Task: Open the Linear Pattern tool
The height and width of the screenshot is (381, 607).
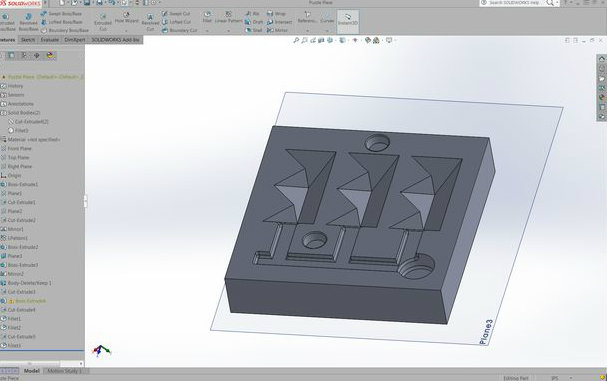Action: pos(228,17)
